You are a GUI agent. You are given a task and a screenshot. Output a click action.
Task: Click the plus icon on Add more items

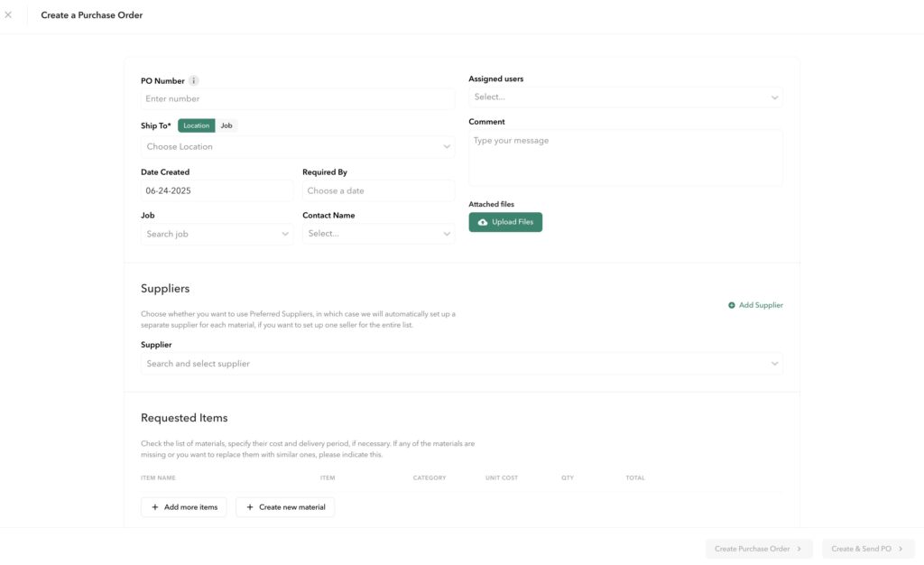(155, 507)
